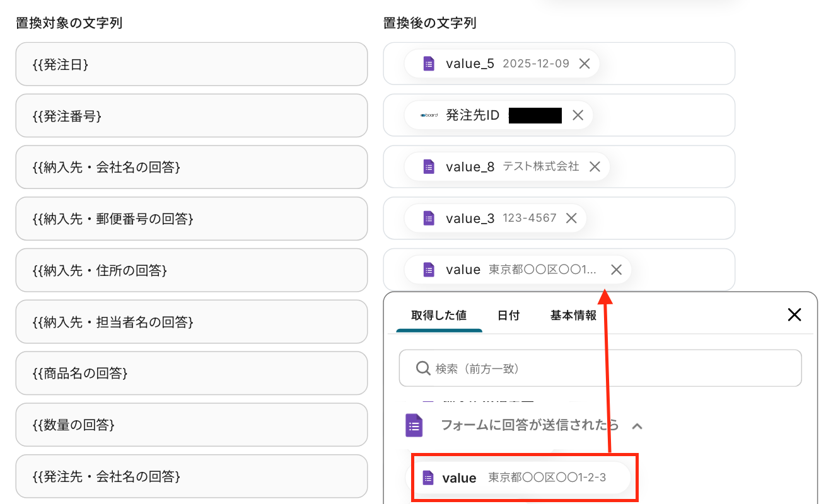Click the {{発注番号} target field
The width and height of the screenshot is (826, 504).
pos(192,115)
